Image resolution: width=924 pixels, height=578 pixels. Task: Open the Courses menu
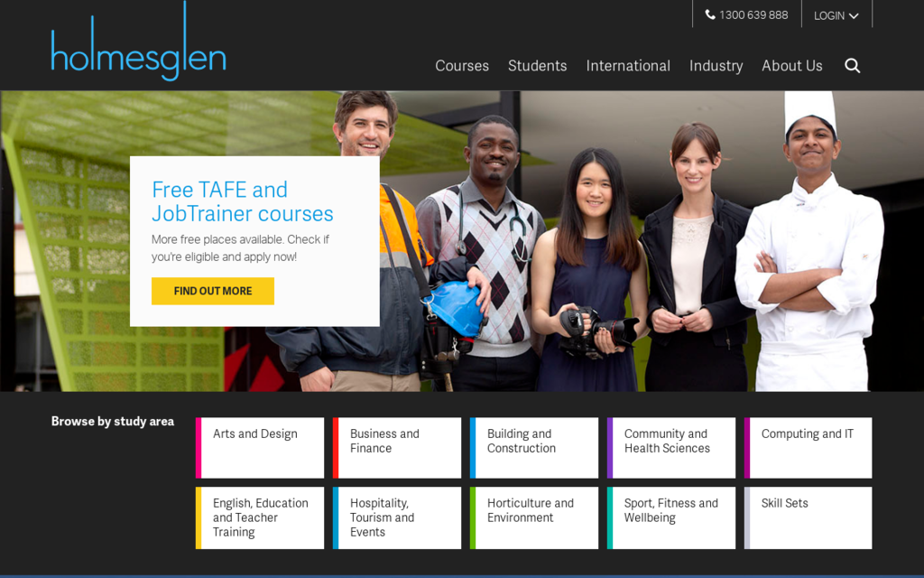coord(462,66)
